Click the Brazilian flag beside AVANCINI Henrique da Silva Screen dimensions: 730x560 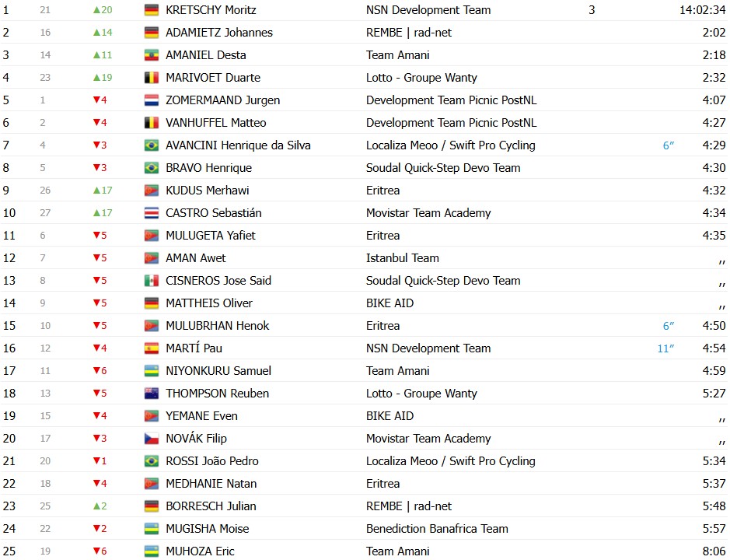tap(152, 145)
